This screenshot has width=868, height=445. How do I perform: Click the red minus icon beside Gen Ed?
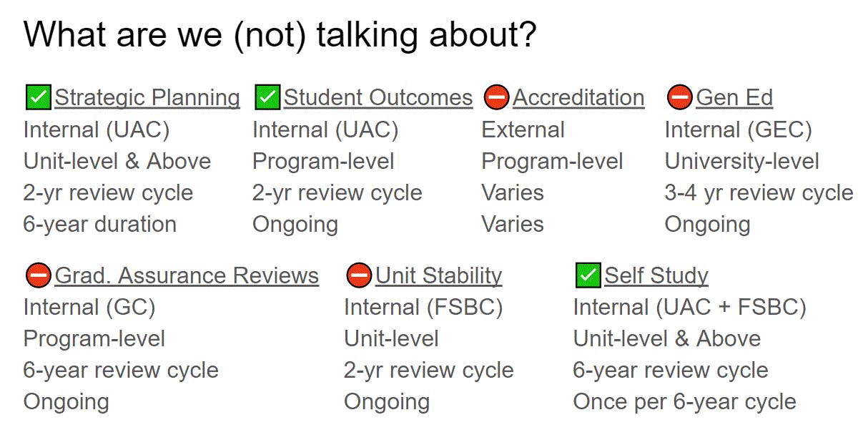679,97
